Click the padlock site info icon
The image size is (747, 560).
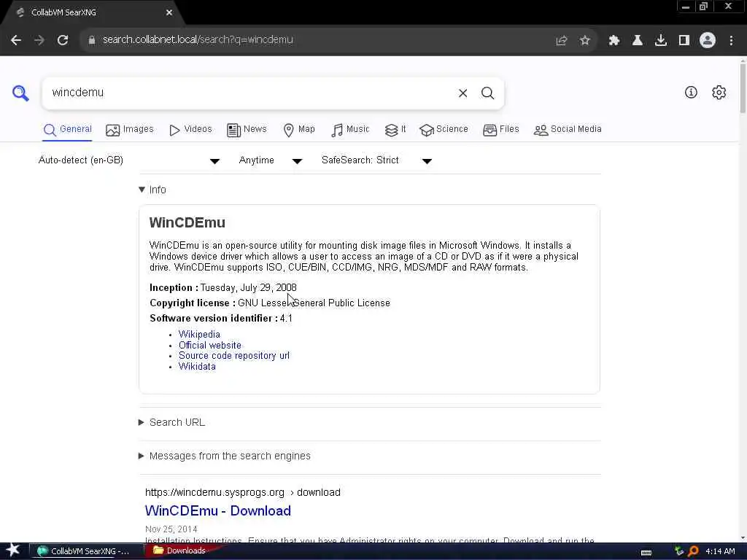91,40
